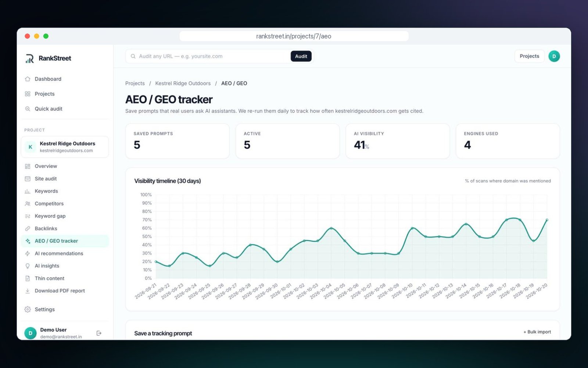Click the Projects grid icon in sidebar

(28, 94)
